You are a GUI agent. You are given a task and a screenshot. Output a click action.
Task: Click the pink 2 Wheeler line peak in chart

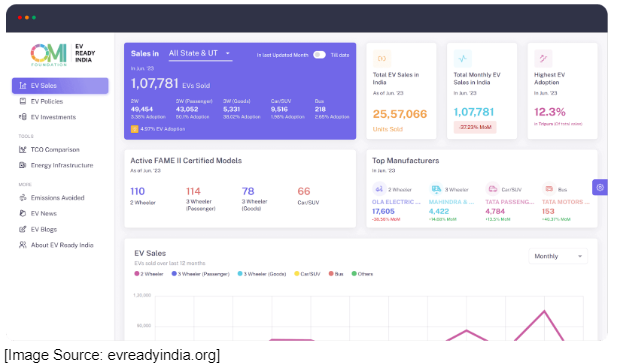click(544, 312)
